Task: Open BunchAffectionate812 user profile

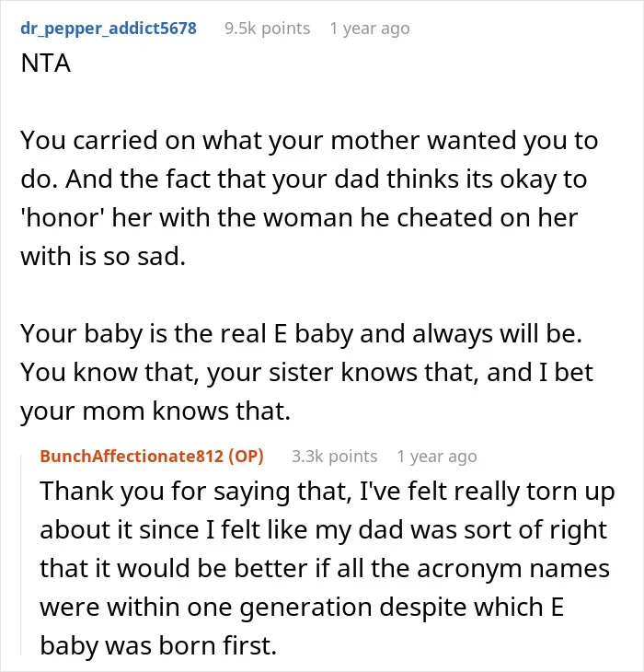Action: (132, 456)
